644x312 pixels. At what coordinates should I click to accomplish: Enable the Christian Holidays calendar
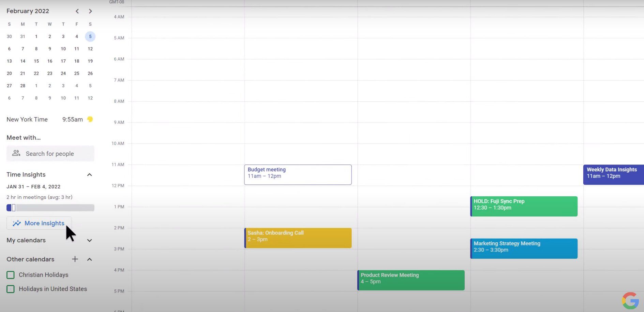click(10, 275)
